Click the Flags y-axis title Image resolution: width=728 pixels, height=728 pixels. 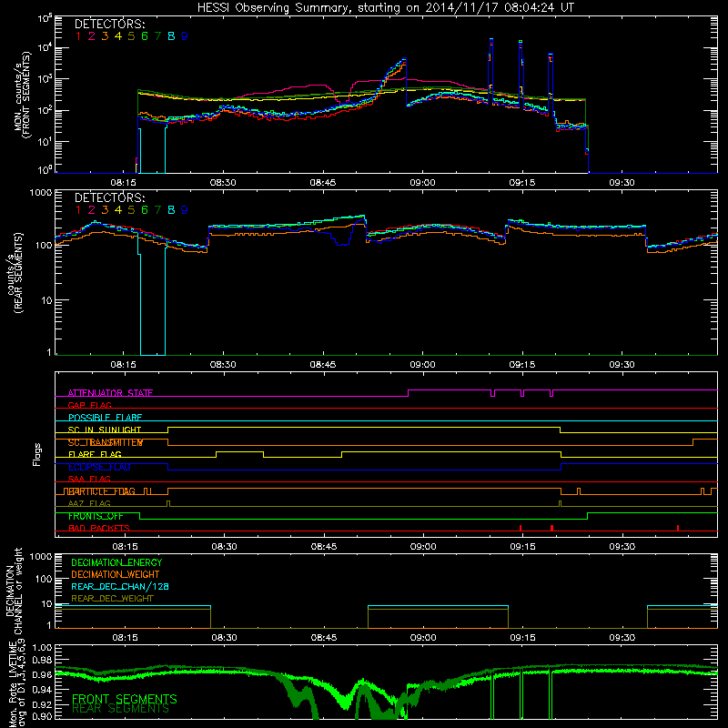pyautogui.click(x=37, y=454)
